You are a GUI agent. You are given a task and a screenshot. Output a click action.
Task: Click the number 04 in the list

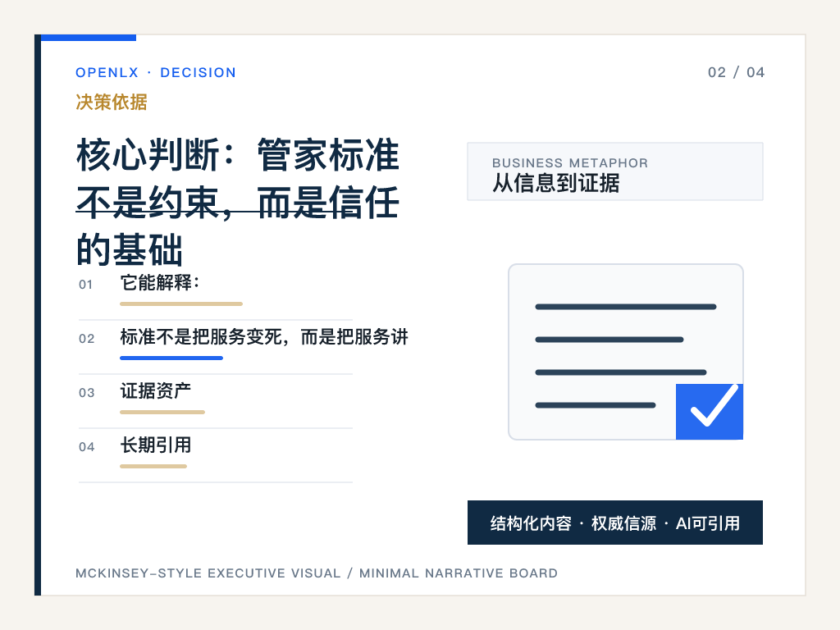pos(86,447)
